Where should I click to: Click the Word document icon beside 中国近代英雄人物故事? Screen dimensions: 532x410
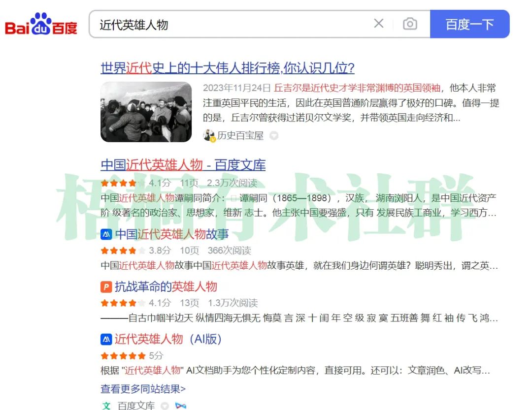click(105, 235)
